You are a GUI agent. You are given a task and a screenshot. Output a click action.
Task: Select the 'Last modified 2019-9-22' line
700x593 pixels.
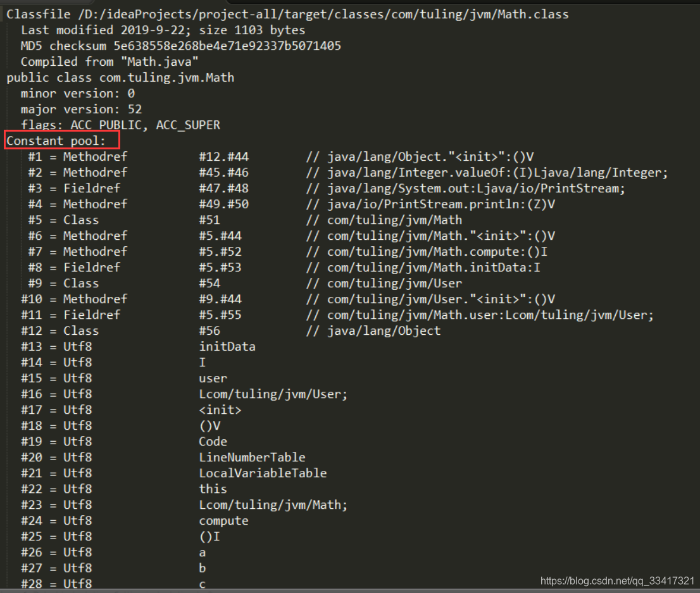163,30
